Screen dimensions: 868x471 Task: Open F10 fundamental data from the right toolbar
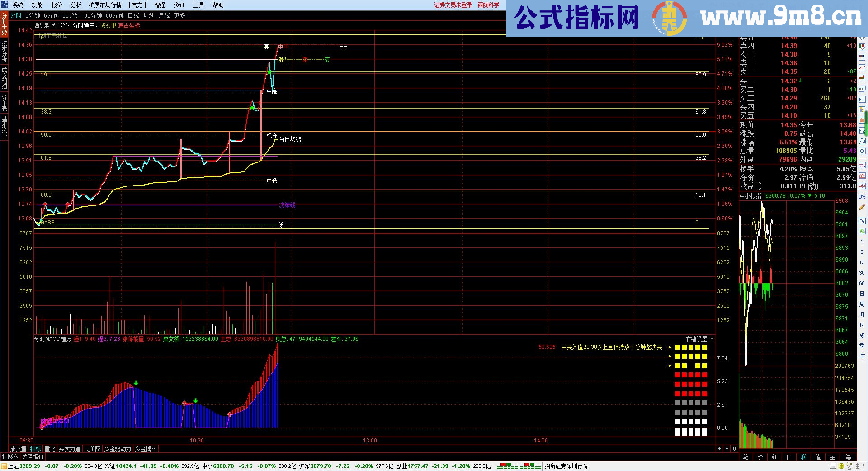pos(862,100)
